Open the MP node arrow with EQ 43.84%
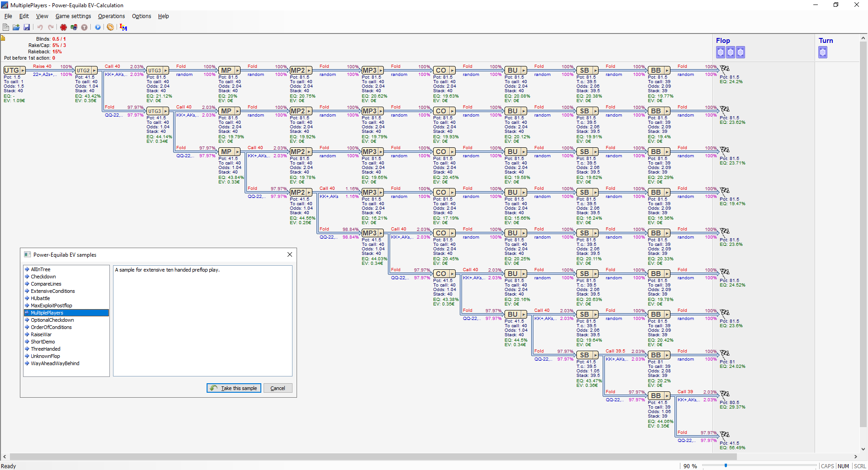Screen dimensions: 868x470 (x=237, y=152)
